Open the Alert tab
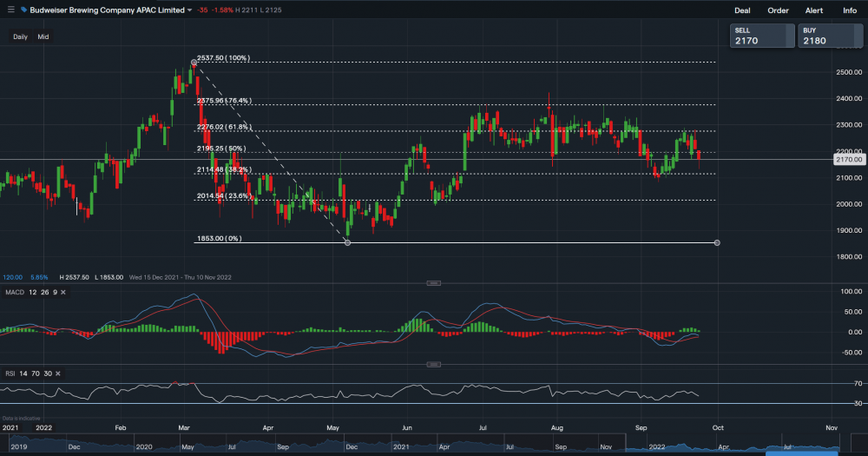This screenshot has width=868, height=456. point(814,10)
